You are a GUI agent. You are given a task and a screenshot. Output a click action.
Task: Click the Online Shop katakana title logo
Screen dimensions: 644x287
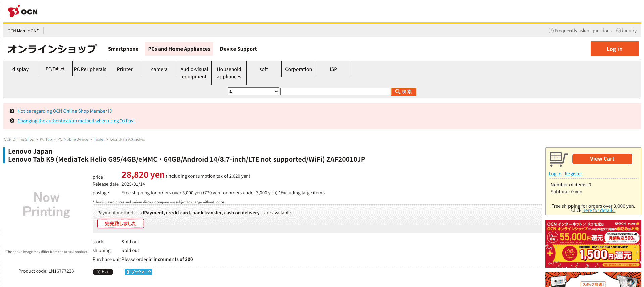click(52, 49)
